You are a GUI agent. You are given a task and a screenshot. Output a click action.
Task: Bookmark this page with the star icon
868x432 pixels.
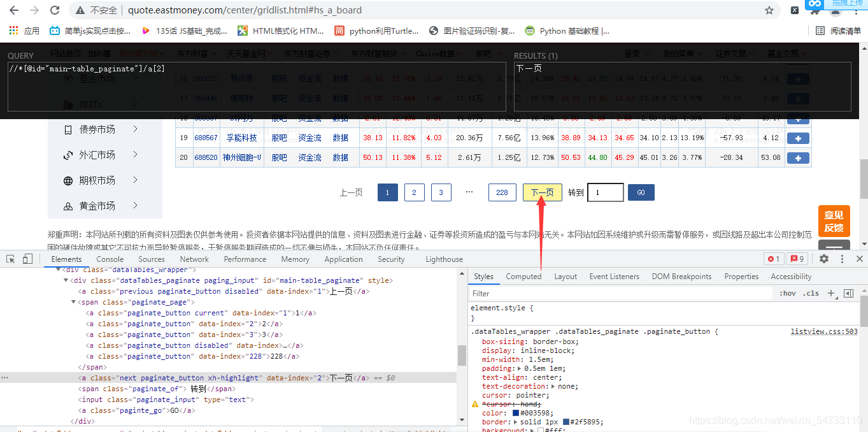pyautogui.click(x=769, y=10)
